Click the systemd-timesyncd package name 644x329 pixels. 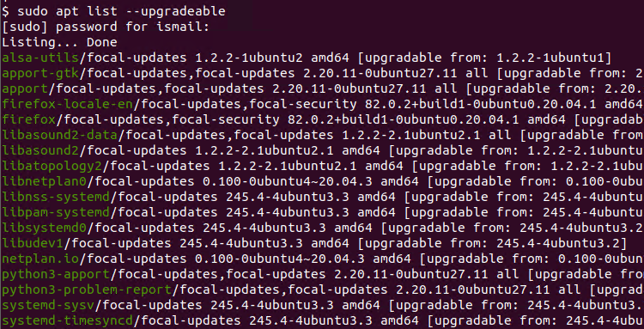(x=67, y=320)
